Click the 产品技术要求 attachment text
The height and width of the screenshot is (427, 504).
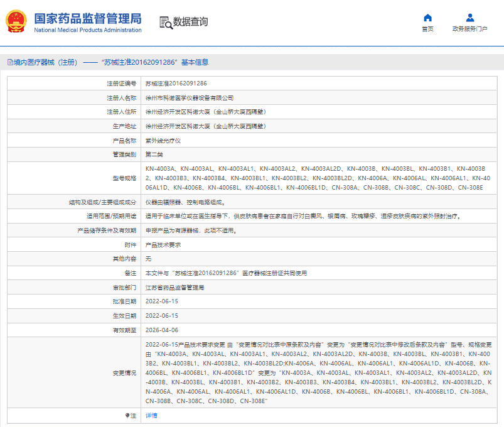pyautogui.click(x=163, y=245)
